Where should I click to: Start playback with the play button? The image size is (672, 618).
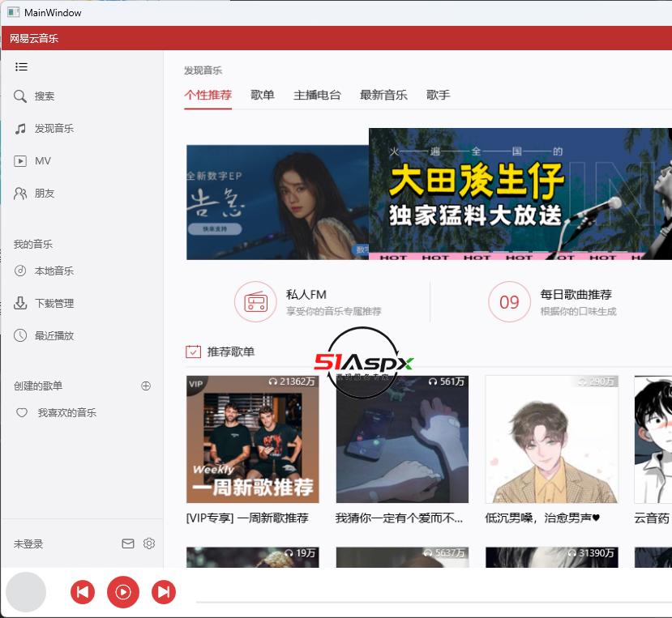123,592
